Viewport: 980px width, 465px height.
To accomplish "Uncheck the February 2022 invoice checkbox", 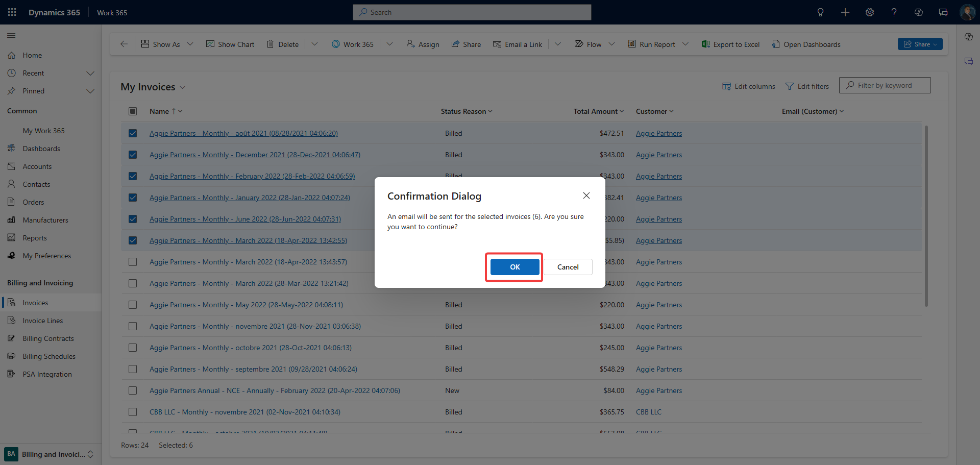I will click(133, 176).
